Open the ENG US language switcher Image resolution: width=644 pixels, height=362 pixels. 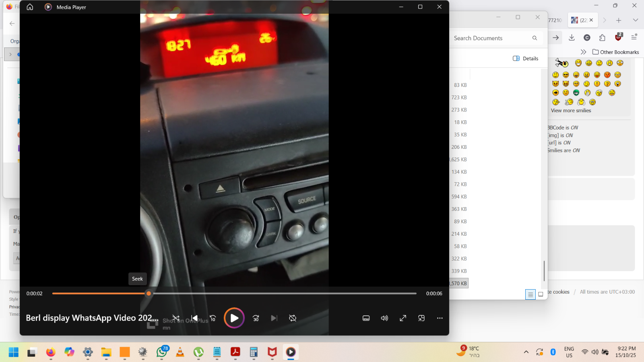point(569,352)
